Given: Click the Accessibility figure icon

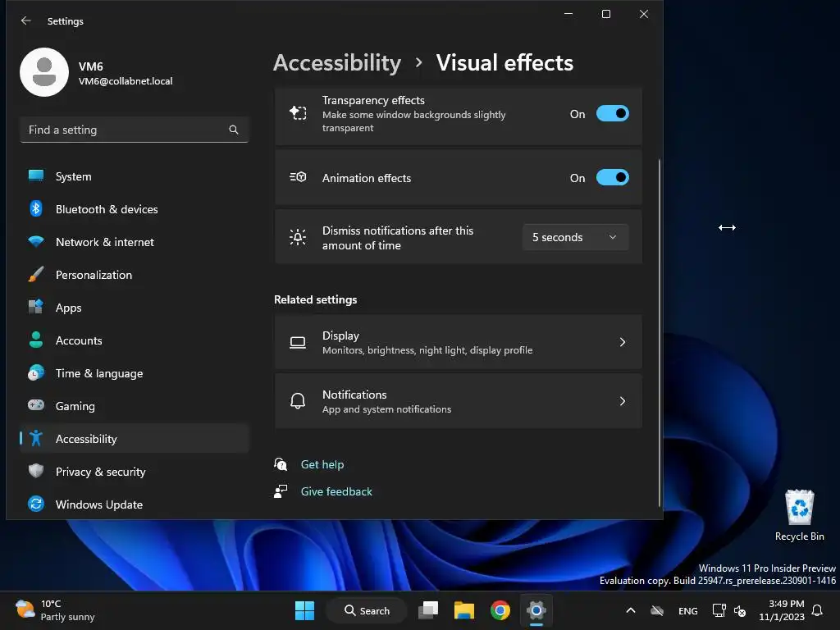Looking at the screenshot, I should point(36,438).
